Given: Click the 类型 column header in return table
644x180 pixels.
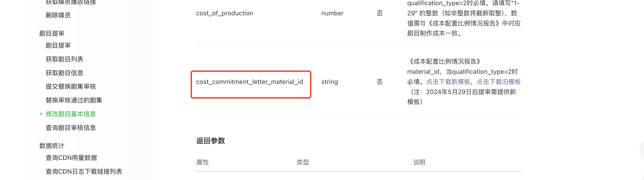Looking at the screenshot, I should click(303, 162).
